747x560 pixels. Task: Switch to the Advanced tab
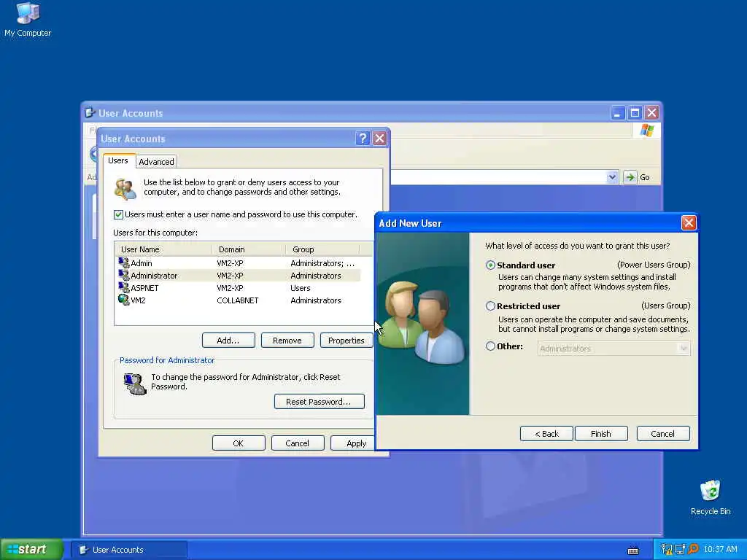[156, 162]
